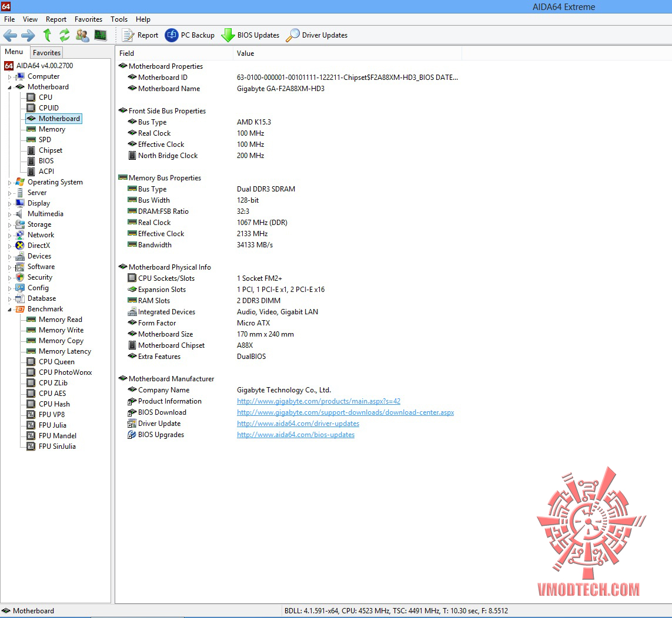
Task: Open CPU ZLib benchmark
Action: [53, 383]
